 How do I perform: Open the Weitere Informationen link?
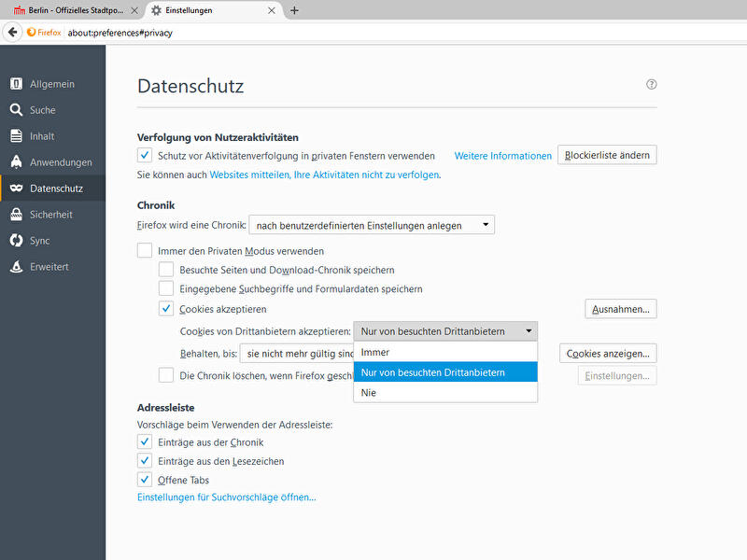502,156
